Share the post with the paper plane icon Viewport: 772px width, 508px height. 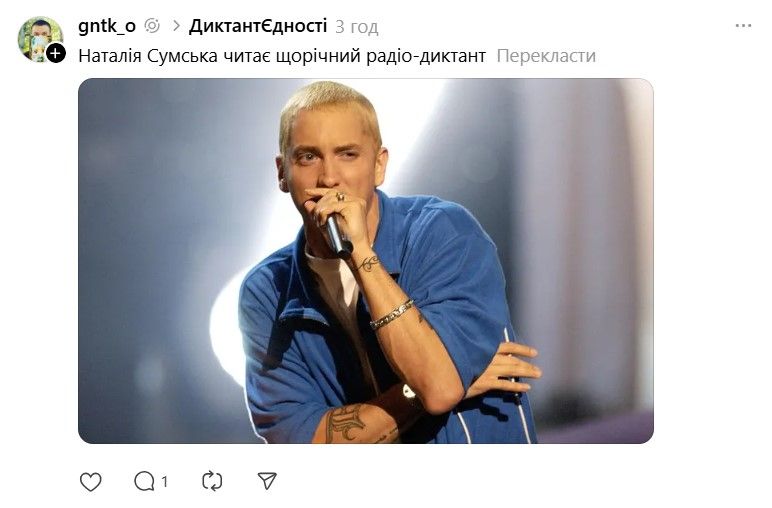tap(267, 481)
